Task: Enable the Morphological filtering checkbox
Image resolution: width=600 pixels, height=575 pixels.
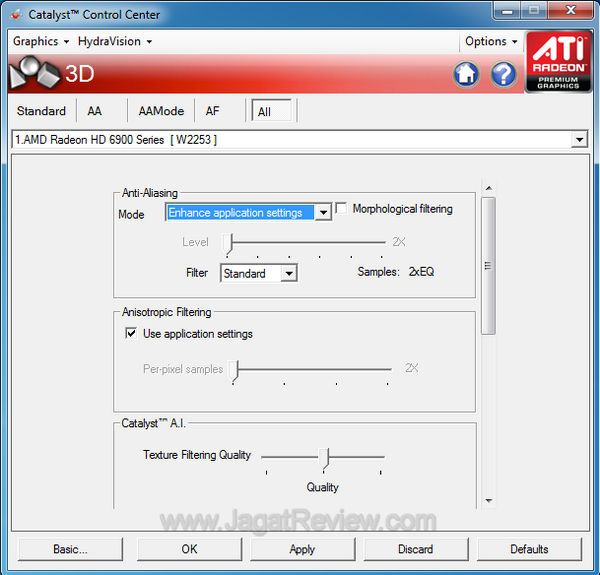Action: tap(342, 209)
